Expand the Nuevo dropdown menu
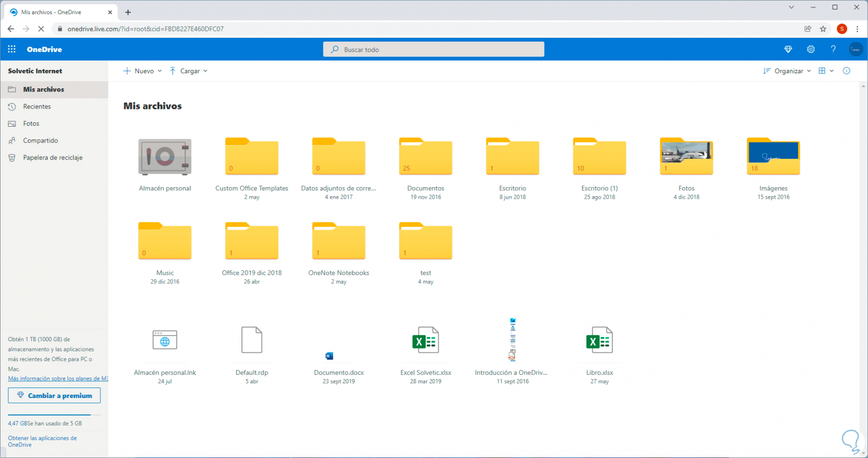 pos(143,71)
